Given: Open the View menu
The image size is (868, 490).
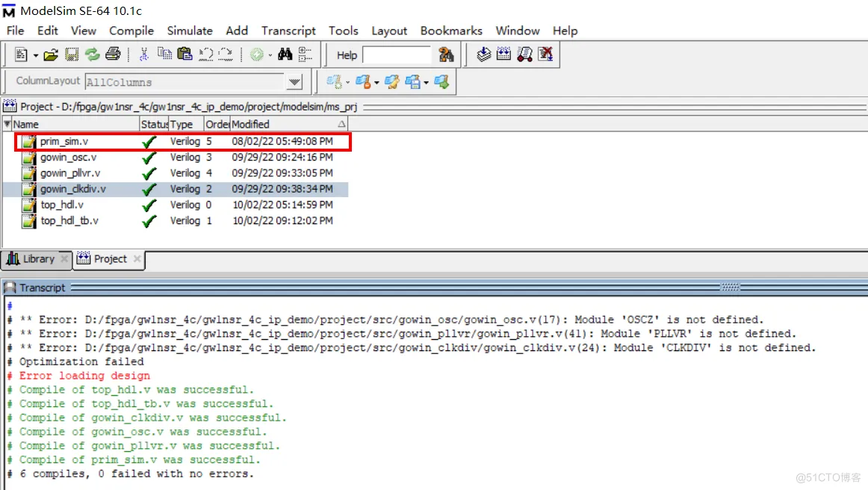Looking at the screenshot, I should [x=83, y=31].
